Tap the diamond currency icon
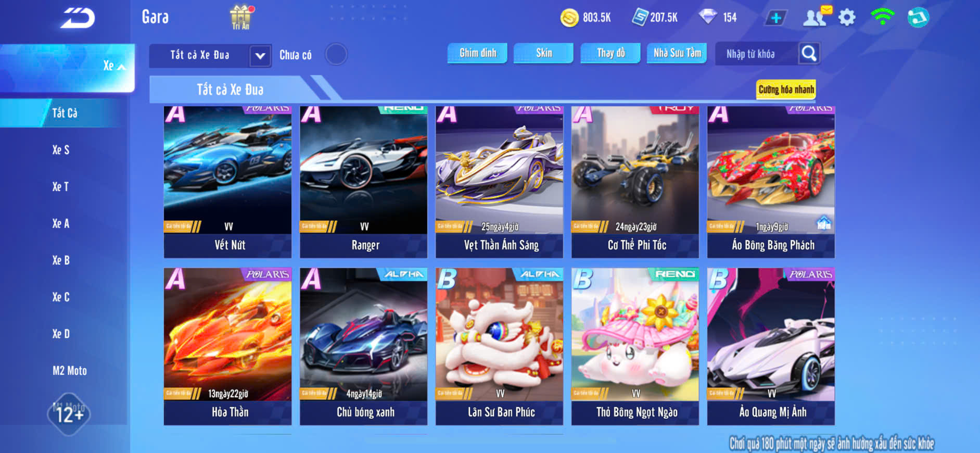 (708, 16)
